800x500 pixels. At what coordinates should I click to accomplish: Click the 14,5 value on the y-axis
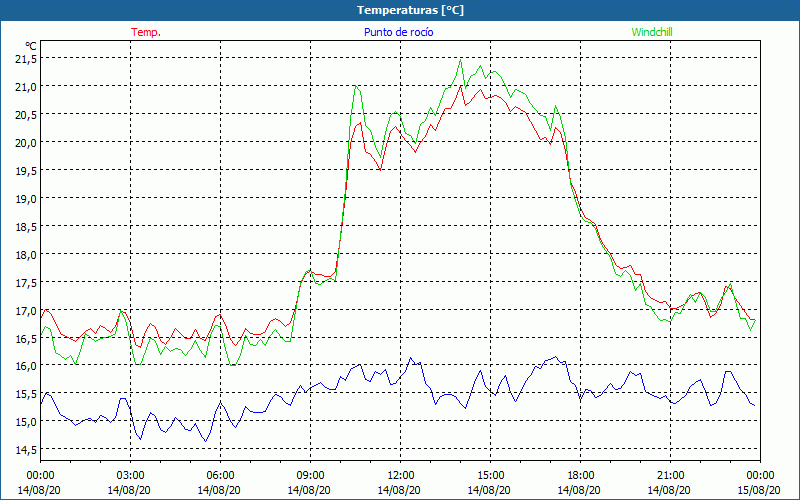tap(26, 450)
